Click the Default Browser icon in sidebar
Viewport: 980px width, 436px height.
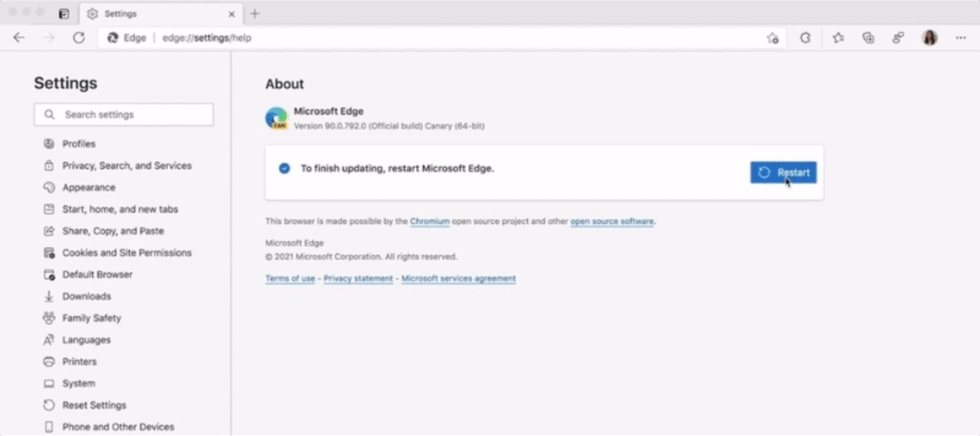49,274
